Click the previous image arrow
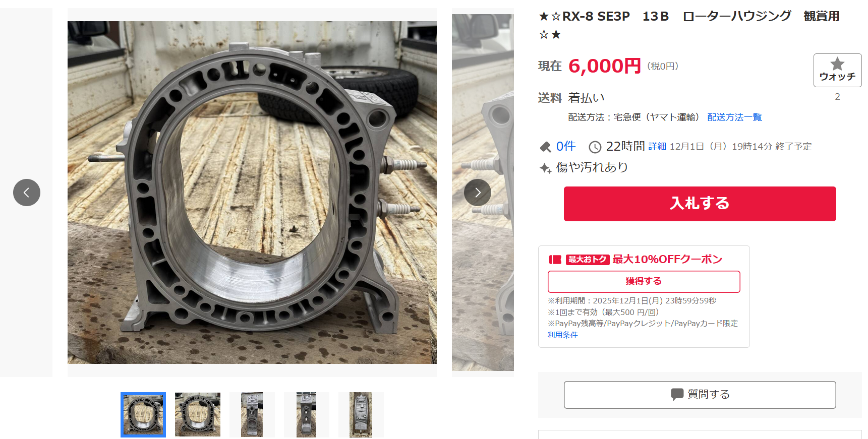 pyautogui.click(x=27, y=193)
